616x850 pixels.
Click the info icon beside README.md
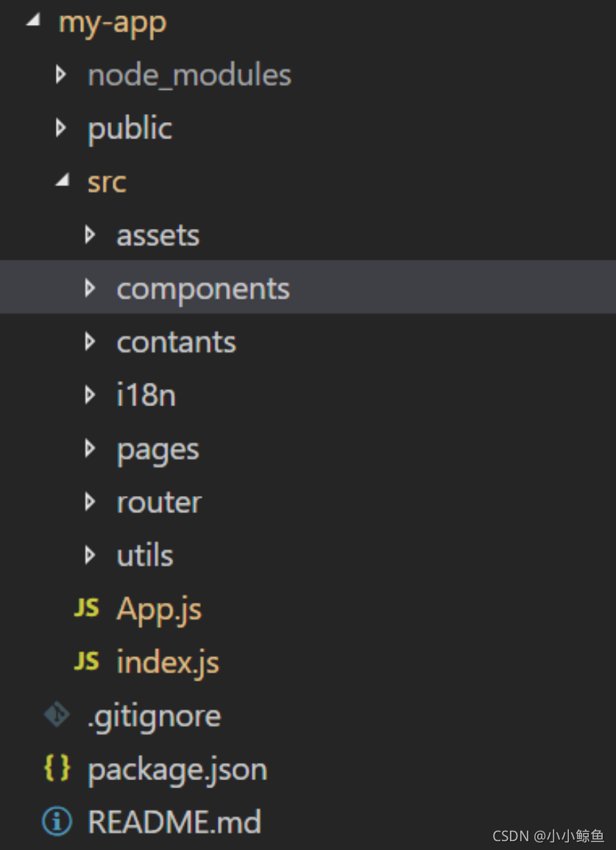(x=57, y=821)
